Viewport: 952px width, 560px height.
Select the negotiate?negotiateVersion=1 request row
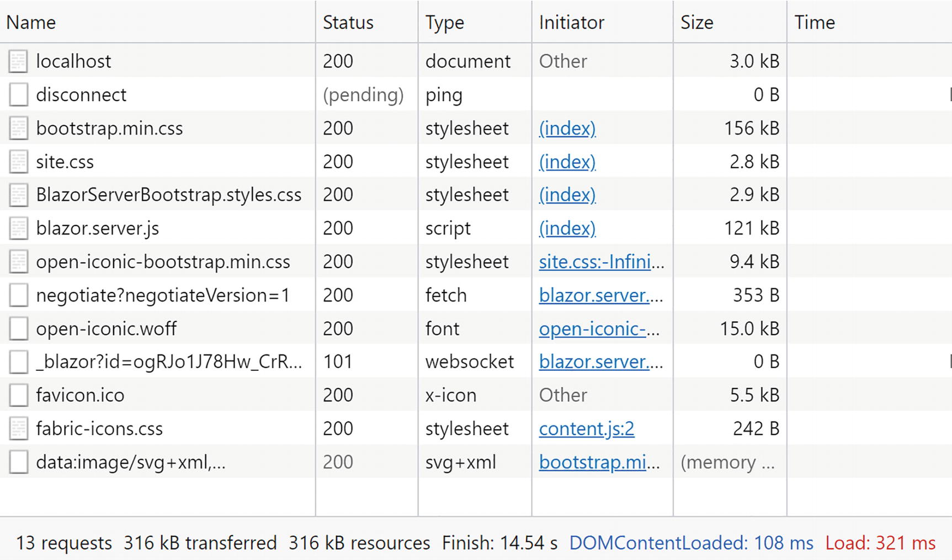(163, 296)
